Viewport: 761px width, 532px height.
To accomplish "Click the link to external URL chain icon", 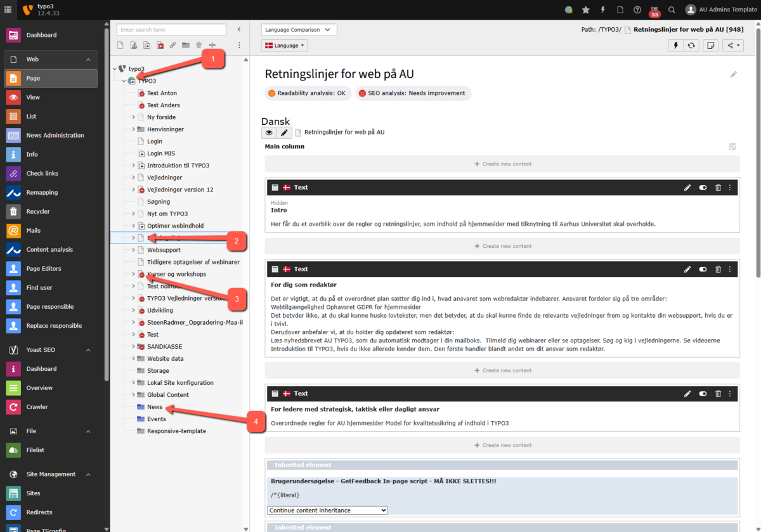I will click(172, 45).
